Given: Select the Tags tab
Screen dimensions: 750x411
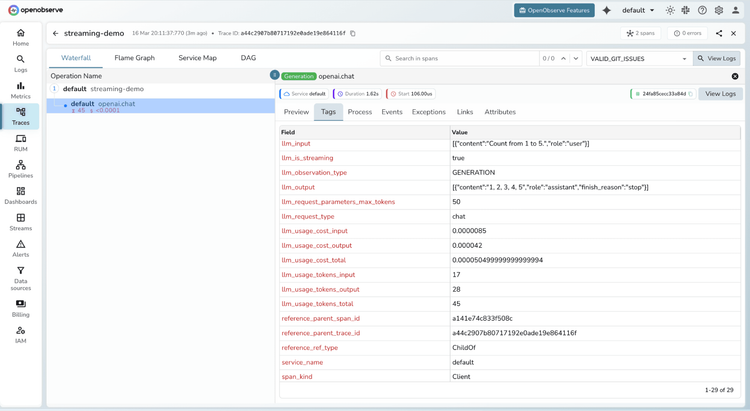Looking at the screenshot, I should point(329,112).
